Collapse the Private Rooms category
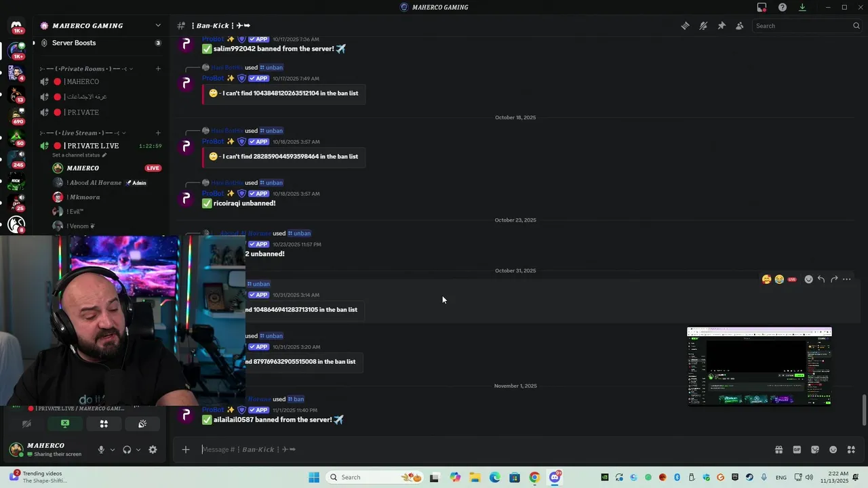 [x=85, y=68]
